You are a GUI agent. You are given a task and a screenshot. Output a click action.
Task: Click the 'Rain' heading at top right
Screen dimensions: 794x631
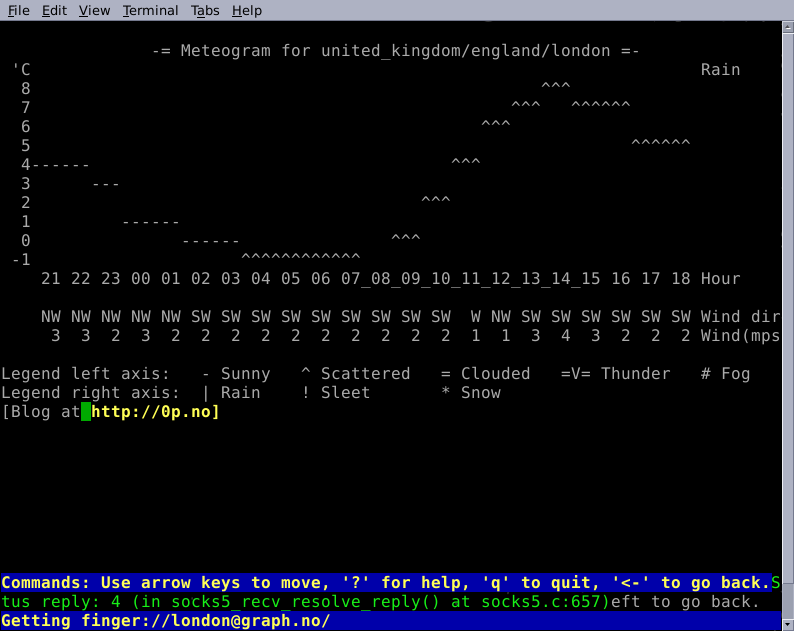pos(720,70)
